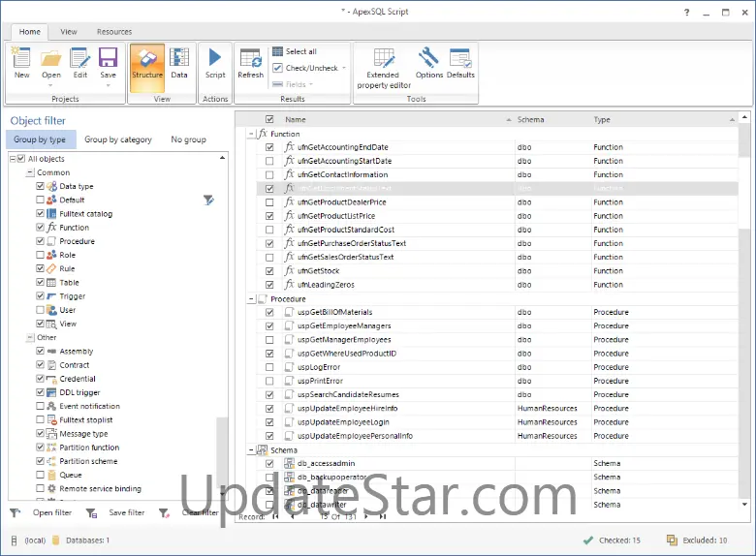Open the dropdown arrow under Save
Screen dimensions: 756x556
click(x=108, y=86)
